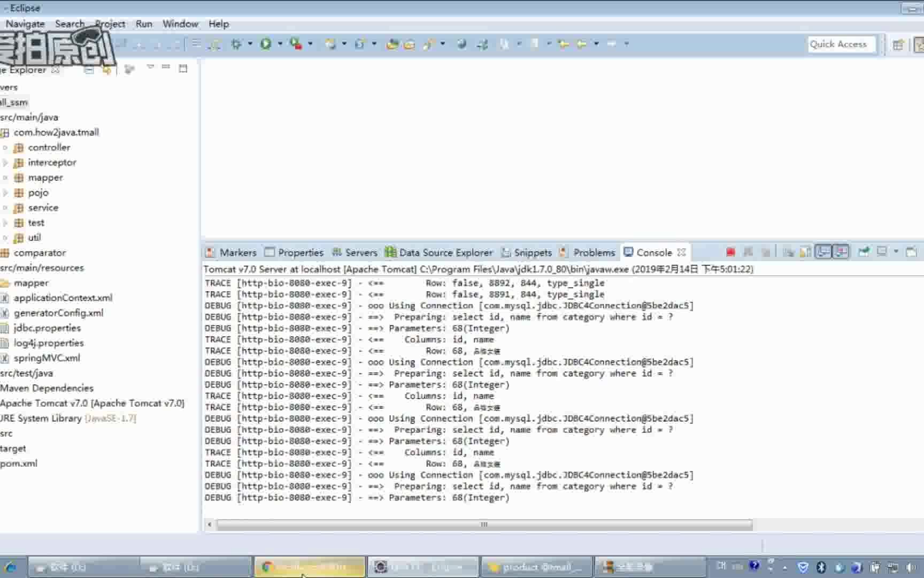This screenshot has height=578, width=924.
Task: Click Link with Editor icon in Explorer
Action: [106, 70]
